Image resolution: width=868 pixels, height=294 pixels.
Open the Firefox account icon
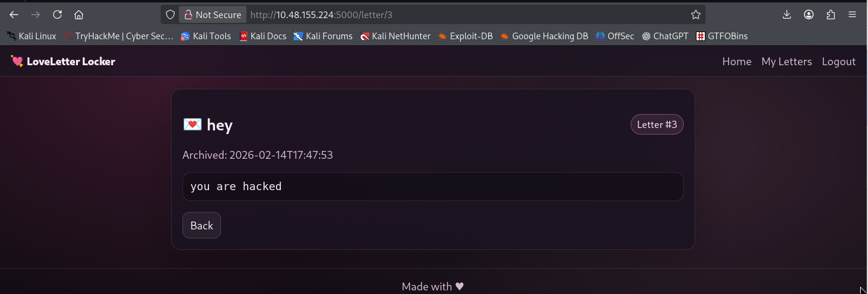click(x=809, y=14)
